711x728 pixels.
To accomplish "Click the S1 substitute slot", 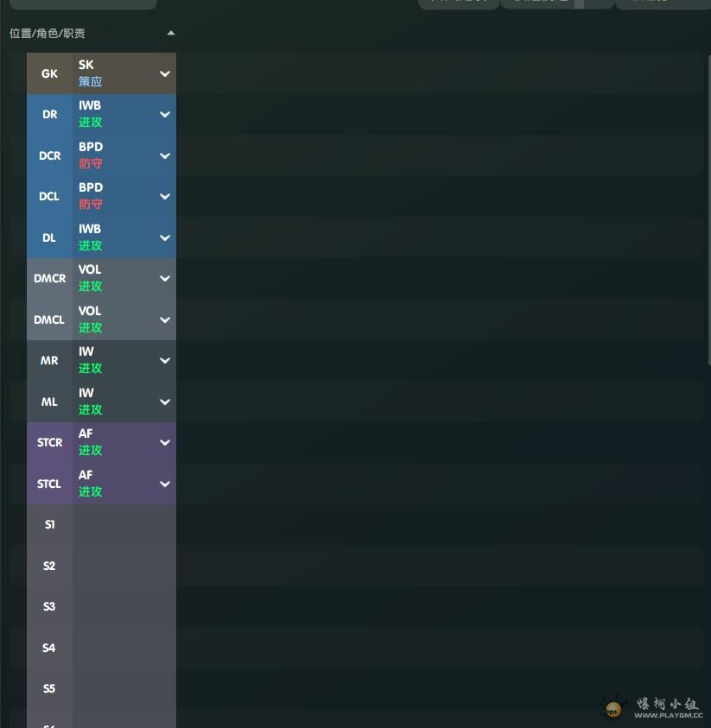I will [49, 524].
